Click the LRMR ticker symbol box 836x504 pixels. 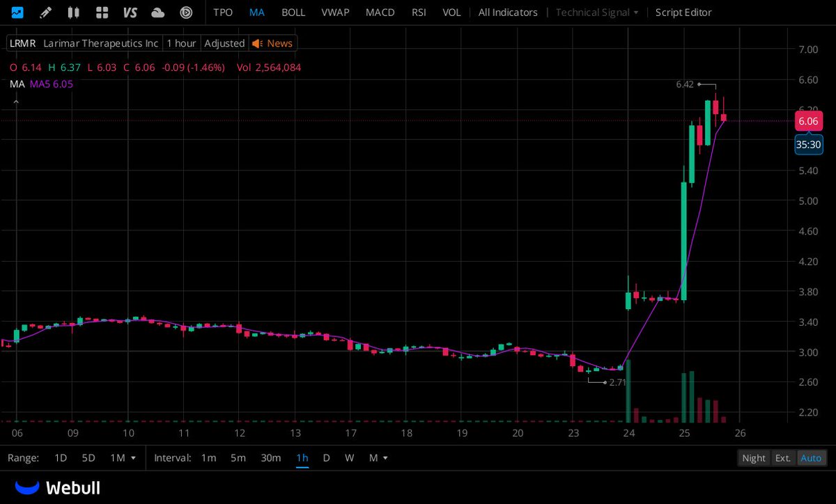22,43
